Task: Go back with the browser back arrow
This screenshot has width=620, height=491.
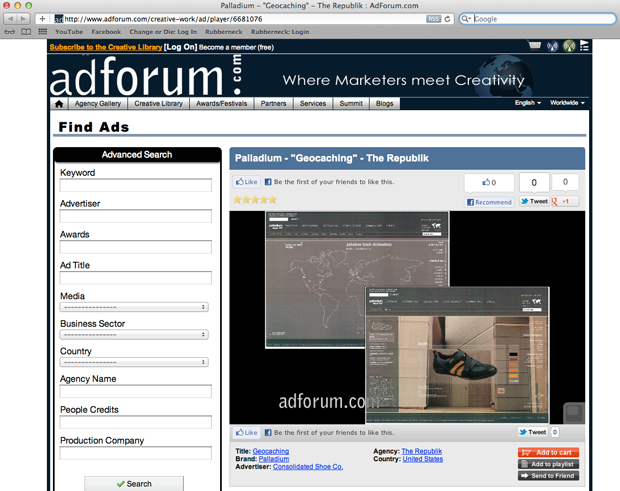Action: click(10, 19)
